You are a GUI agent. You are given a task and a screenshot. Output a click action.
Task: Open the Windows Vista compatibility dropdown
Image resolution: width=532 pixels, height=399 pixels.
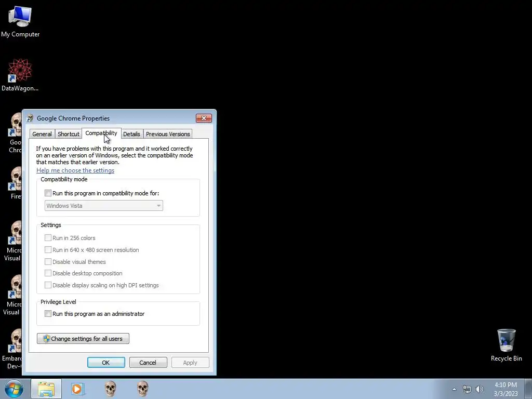104,206
